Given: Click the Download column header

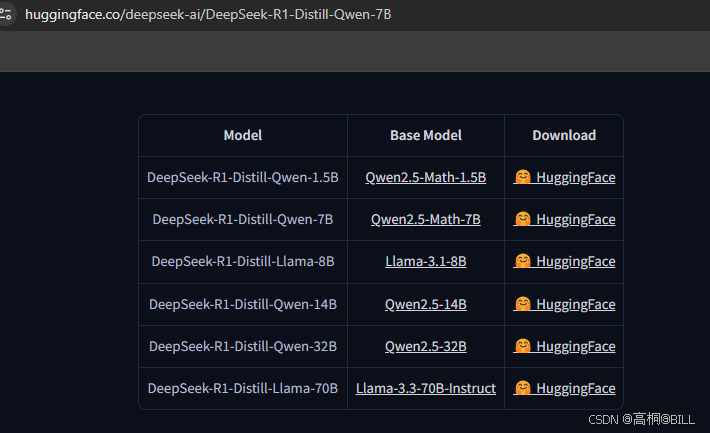Looking at the screenshot, I should click(564, 135).
